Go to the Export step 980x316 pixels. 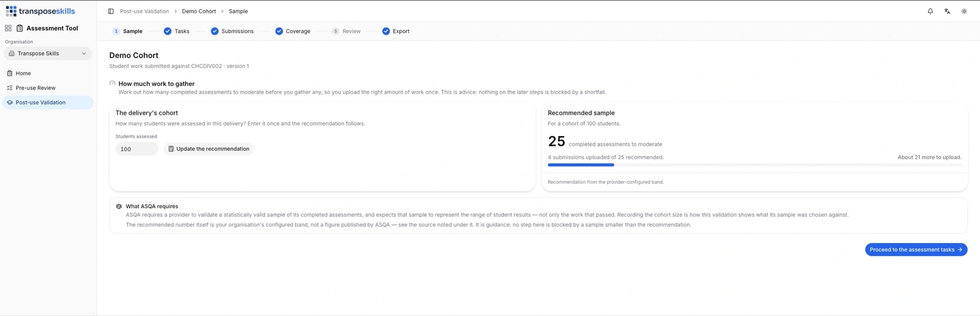396,31
